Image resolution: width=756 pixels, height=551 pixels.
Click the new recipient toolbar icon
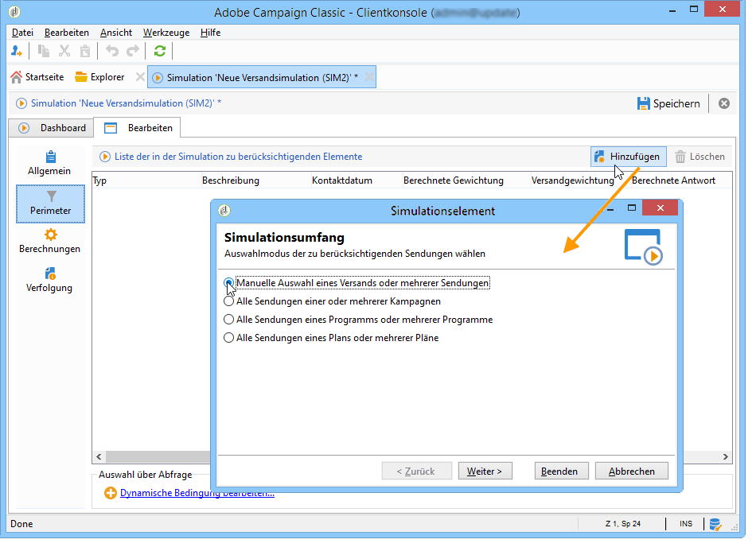coord(17,51)
